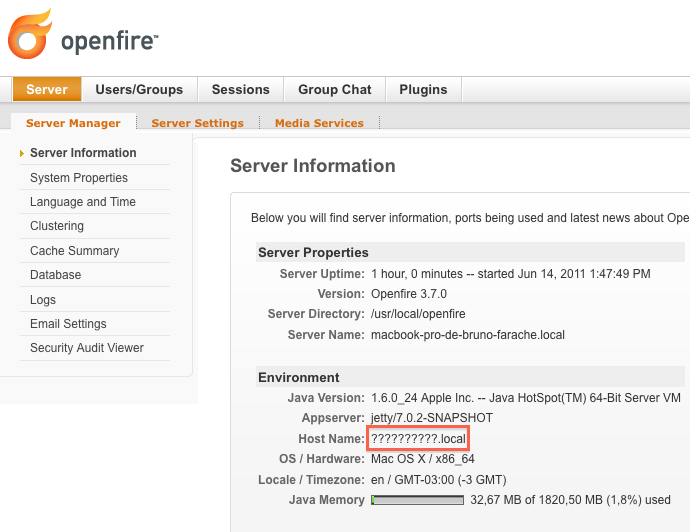Click the Appserver label

(333, 418)
